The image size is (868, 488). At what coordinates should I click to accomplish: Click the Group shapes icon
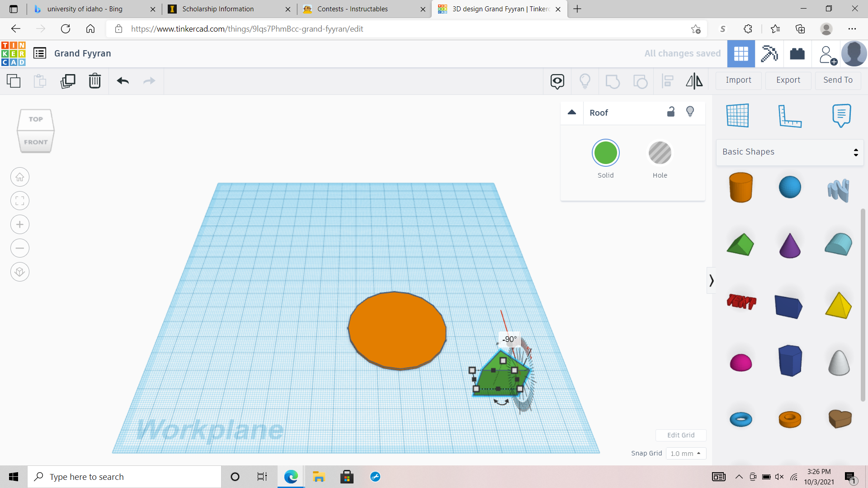click(x=613, y=81)
